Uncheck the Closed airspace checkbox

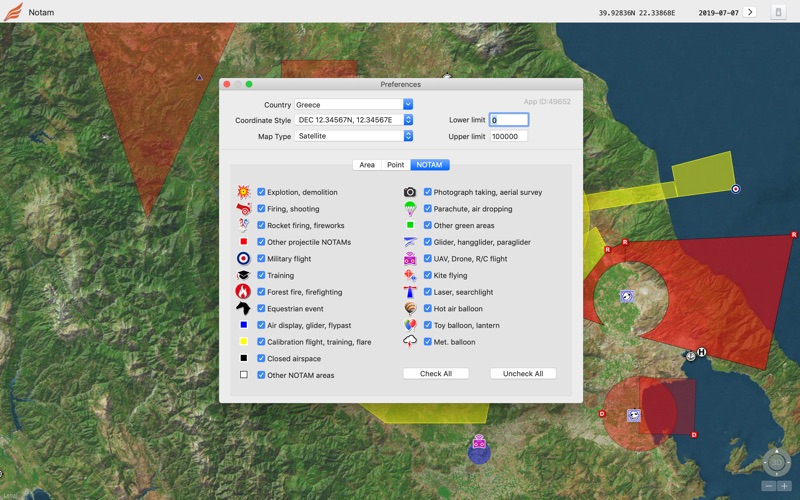click(261, 358)
